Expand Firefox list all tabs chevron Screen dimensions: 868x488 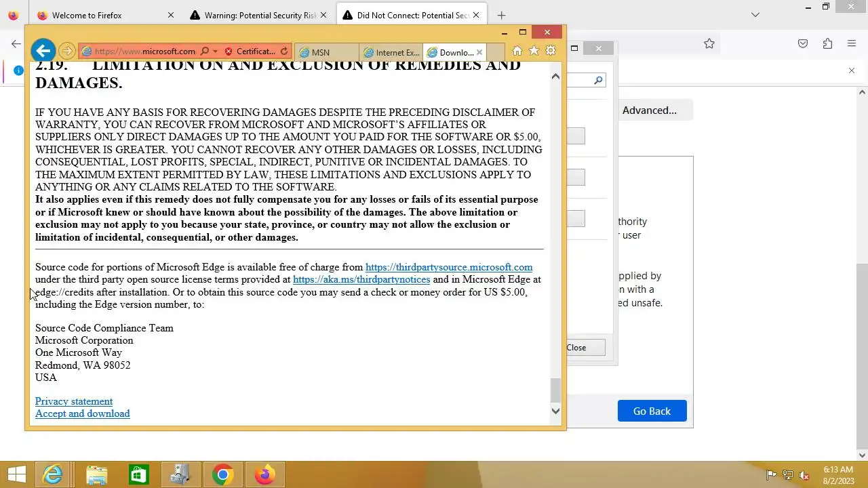point(755,15)
